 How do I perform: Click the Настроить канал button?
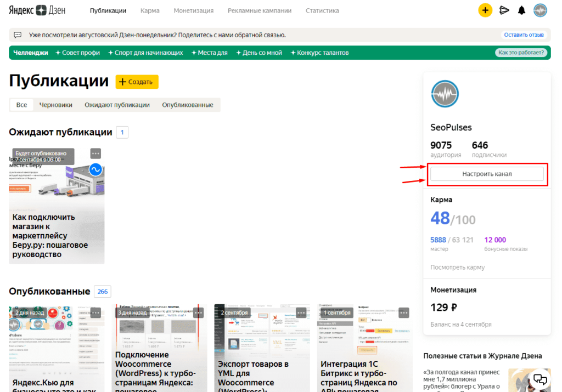[x=487, y=174]
